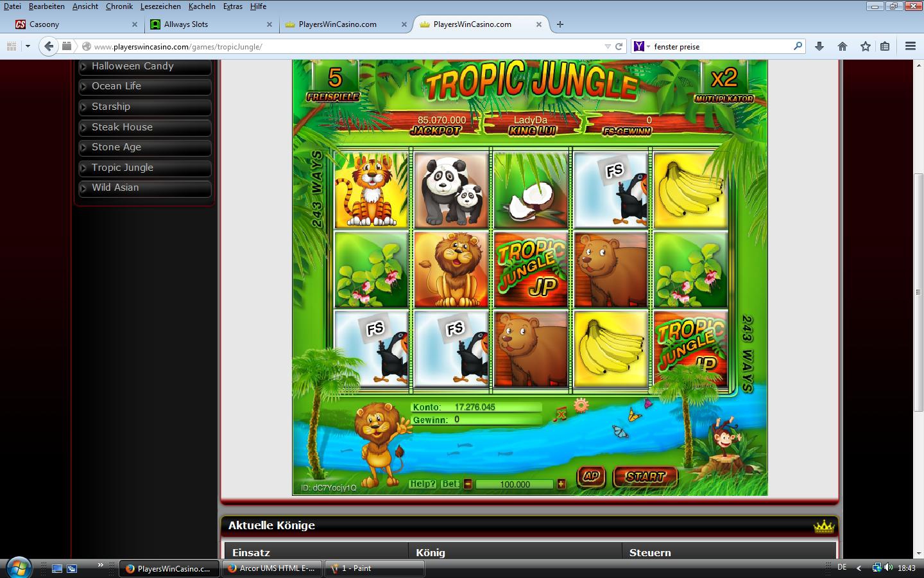Click the Show Desktop quick launch icon
924x578 pixels.
[x=57, y=568]
